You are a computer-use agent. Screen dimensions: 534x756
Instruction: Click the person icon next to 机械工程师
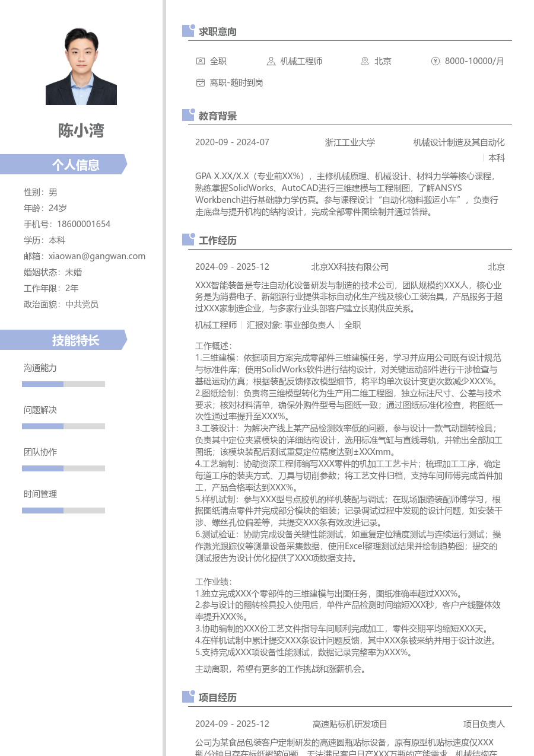[271, 61]
